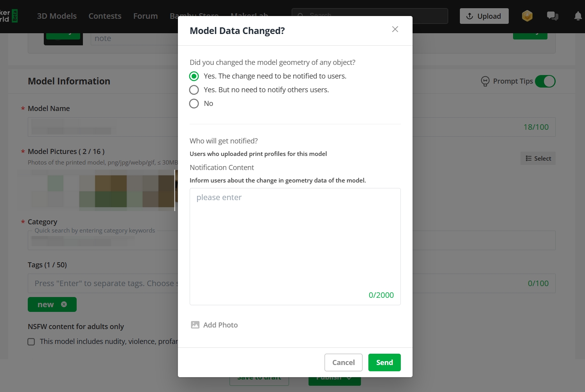Open the 3D Models menu
Screen dimensions: 585x392
(57, 16)
